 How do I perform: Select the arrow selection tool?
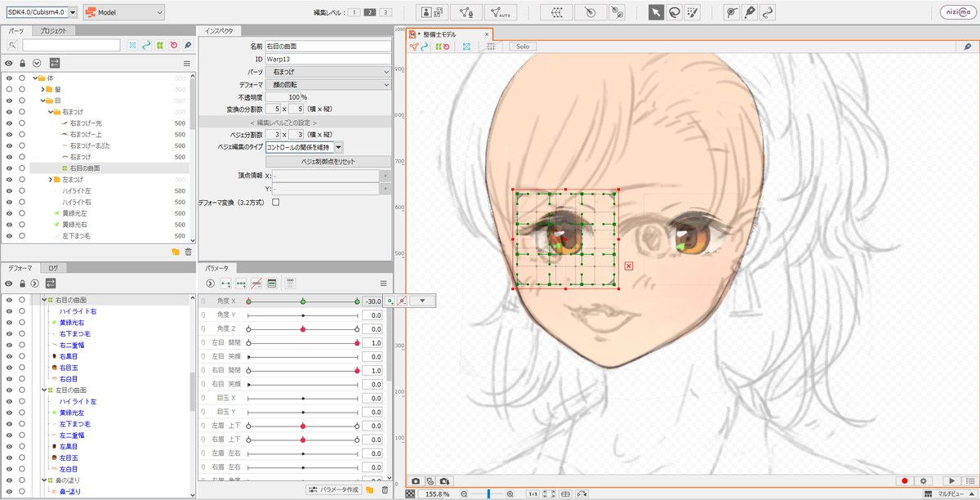657,12
